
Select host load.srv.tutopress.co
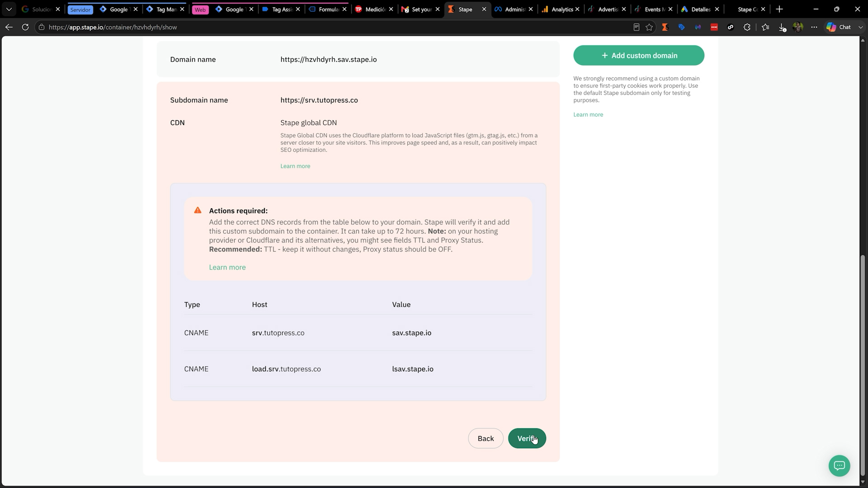pos(286,369)
